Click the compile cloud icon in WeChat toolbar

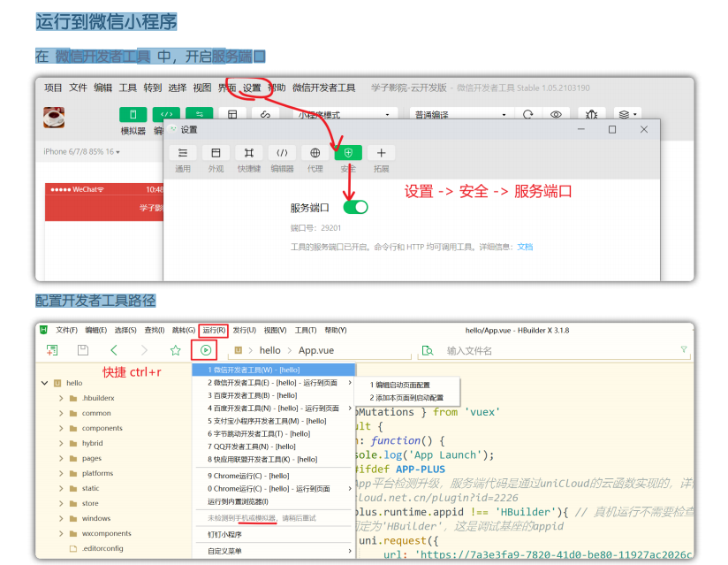click(x=265, y=114)
